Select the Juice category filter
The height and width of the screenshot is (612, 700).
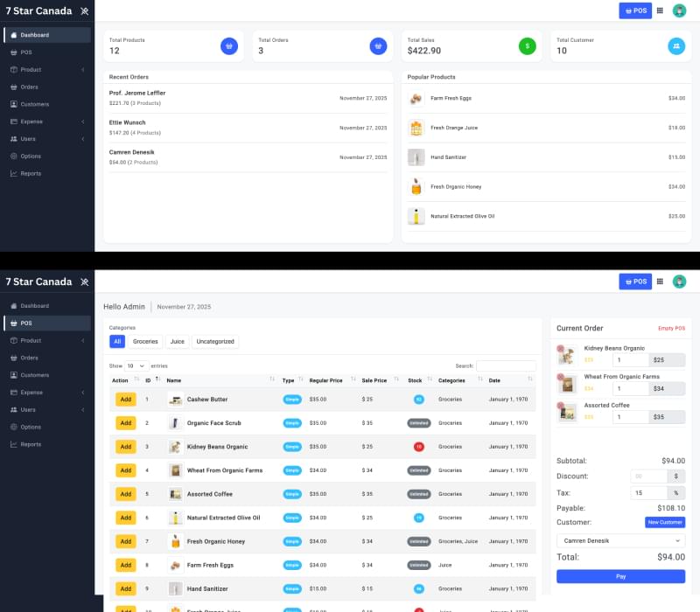click(x=177, y=342)
